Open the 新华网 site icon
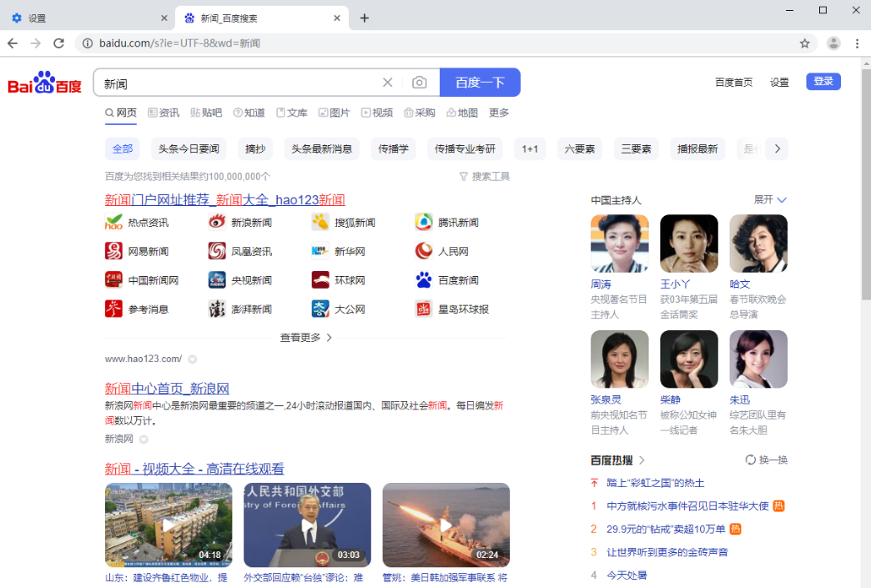Screen dimensions: 871x588 point(320,251)
